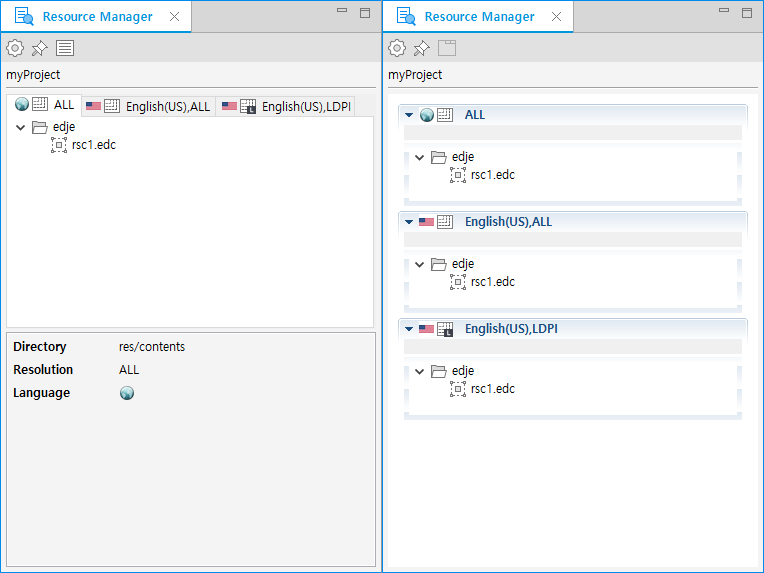Image resolution: width=764 pixels, height=573 pixels.
Task: Click the settings gear in right panel
Action: click(397, 48)
